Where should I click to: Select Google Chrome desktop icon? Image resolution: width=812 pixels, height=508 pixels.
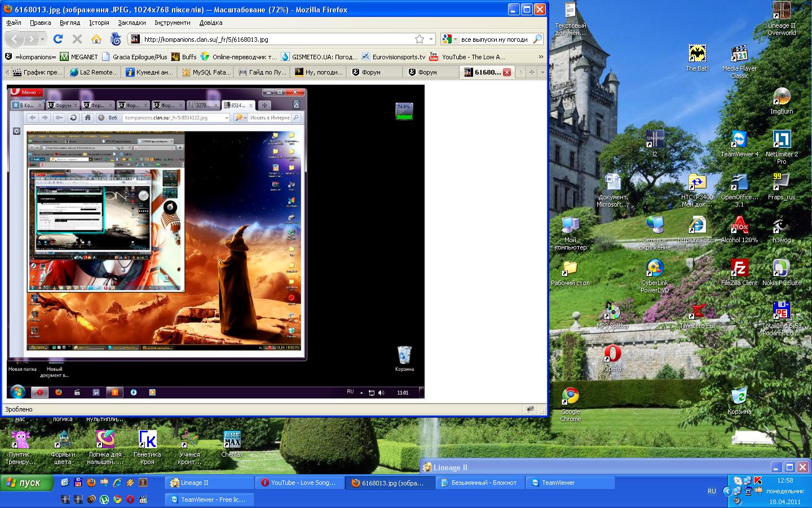point(570,405)
